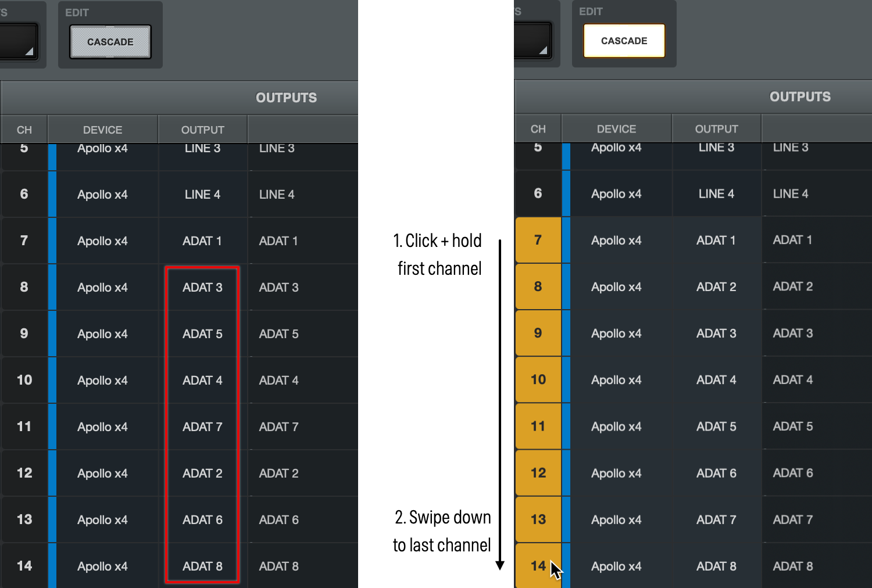This screenshot has height=588, width=872.
Task: Right panel: click the OUTPUTS section title
Action: pyautogui.click(x=800, y=96)
